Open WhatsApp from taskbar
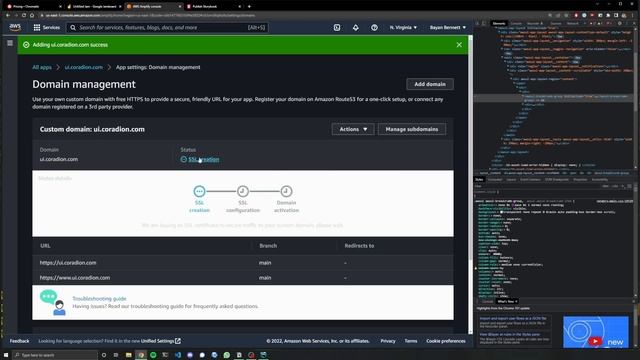640x360 pixels. click(x=227, y=355)
